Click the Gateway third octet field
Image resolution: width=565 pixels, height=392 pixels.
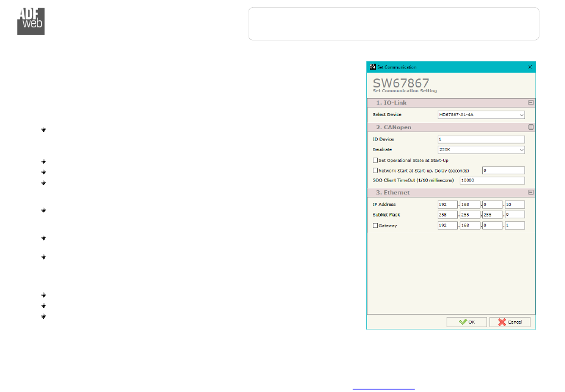coord(492,225)
